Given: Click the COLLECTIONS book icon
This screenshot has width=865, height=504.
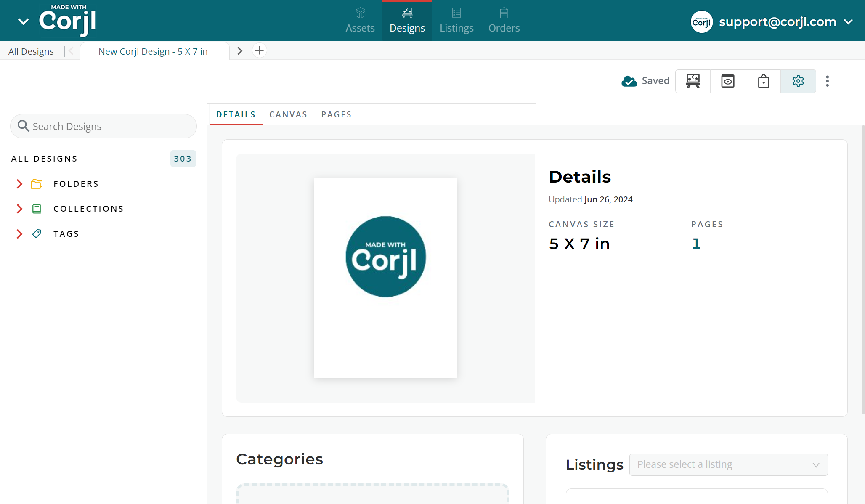Looking at the screenshot, I should (37, 209).
